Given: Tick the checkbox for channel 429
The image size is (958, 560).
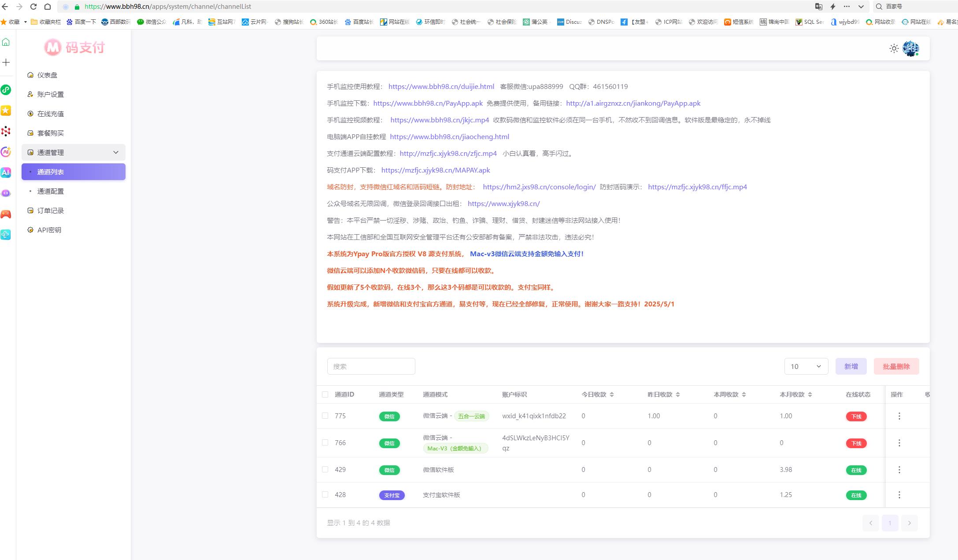Looking at the screenshot, I should click(x=325, y=469).
